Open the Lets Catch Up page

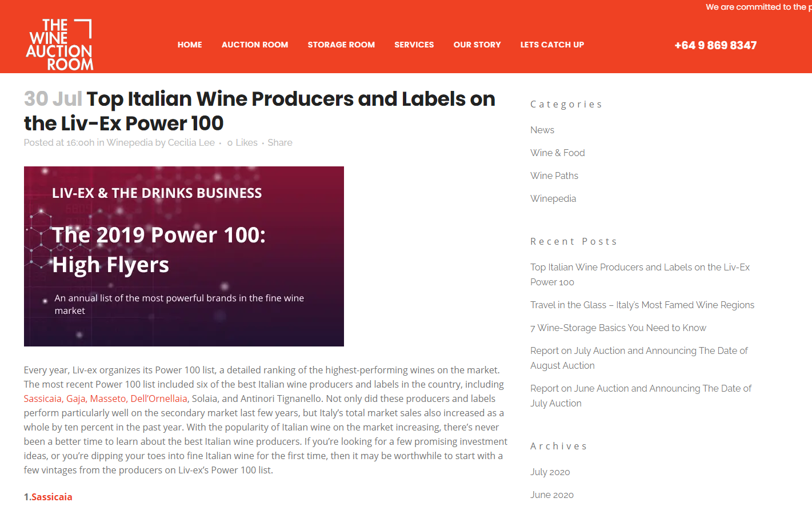tap(552, 45)
